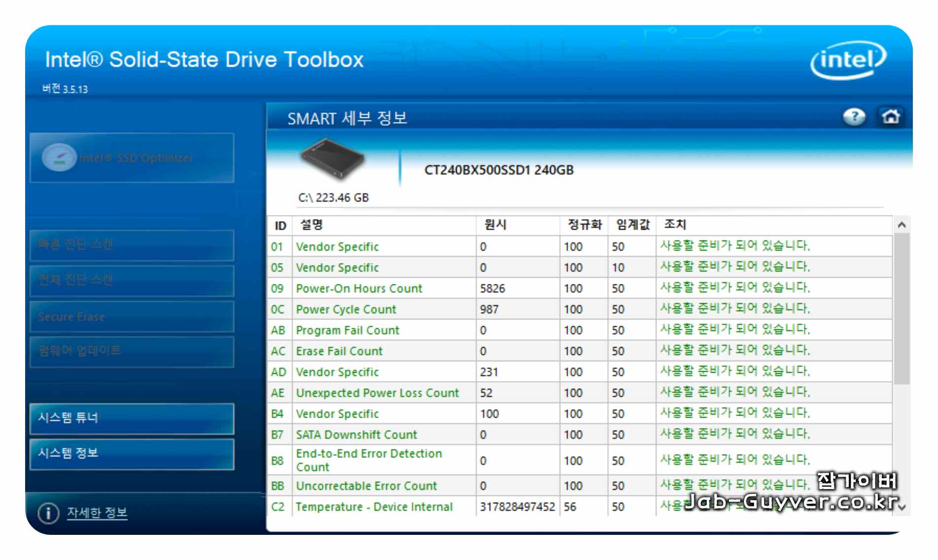Click normalized value 56 in row C2
This screenshot has height=560, width=938.
point(570,507)
